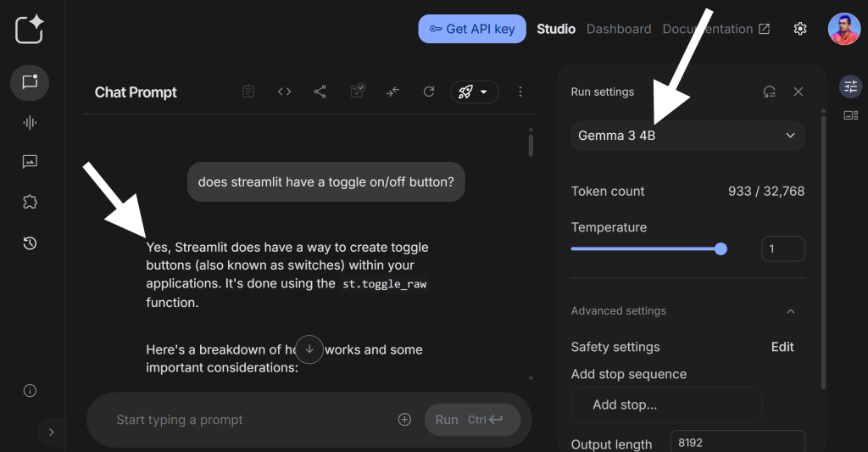Switch to the Studio tab
This screenshot has width=868, height=452.
[x=556, y=29]
